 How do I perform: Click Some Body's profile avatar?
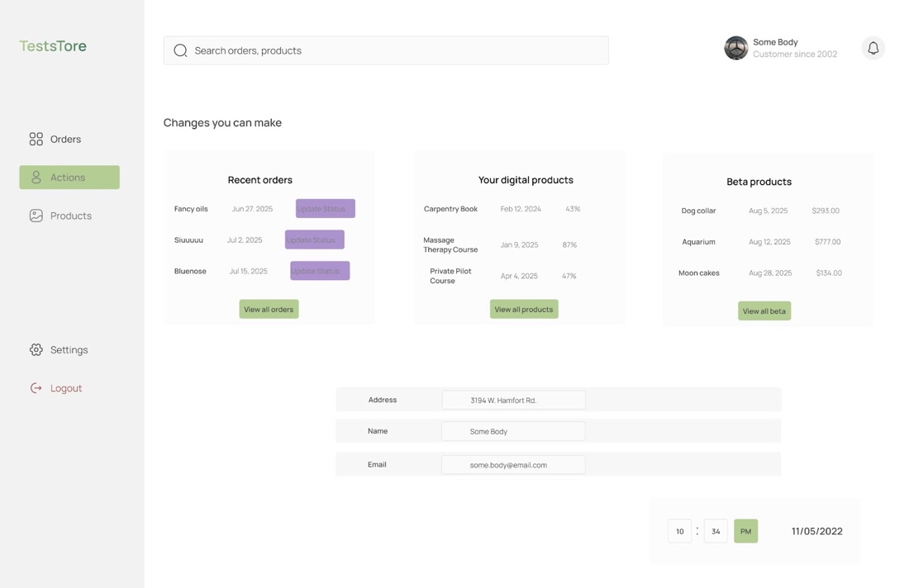pyautogui.click(x=735, y=48)
